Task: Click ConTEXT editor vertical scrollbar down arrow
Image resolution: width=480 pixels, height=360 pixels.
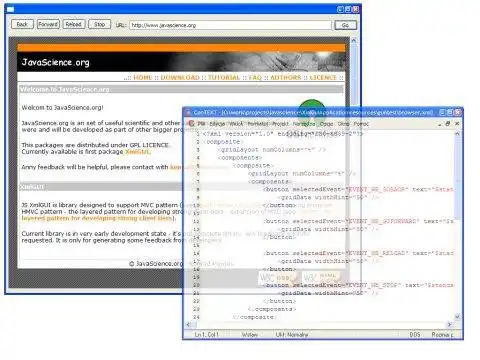Action: [457, 316]
